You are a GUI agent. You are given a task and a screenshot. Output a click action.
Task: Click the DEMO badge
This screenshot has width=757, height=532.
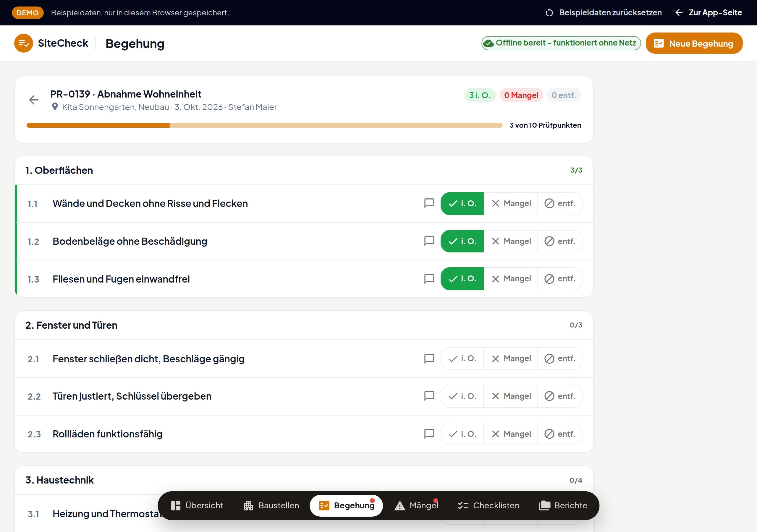pyautogui.click(x=28, y=12)
